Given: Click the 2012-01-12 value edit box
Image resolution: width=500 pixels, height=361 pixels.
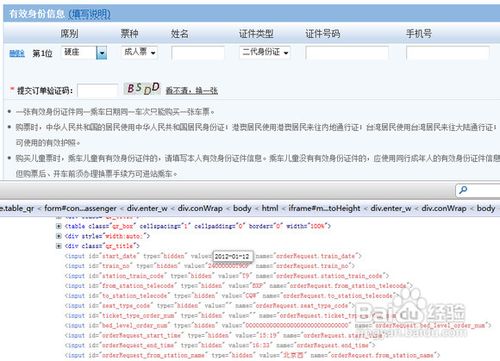Looking at the screenshot, I should point(233,256).
